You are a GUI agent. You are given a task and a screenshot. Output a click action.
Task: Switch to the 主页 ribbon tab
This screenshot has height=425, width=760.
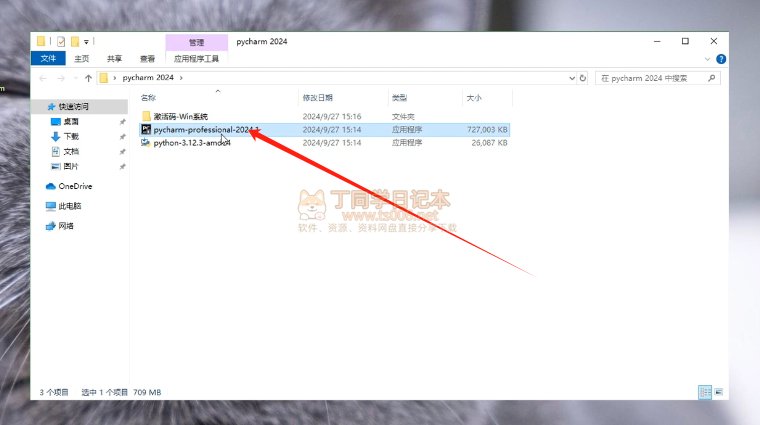(x=81, y=59)
